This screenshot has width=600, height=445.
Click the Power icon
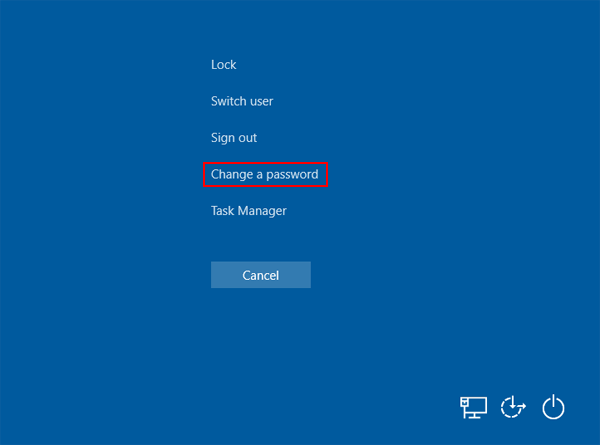pos(553,407)
